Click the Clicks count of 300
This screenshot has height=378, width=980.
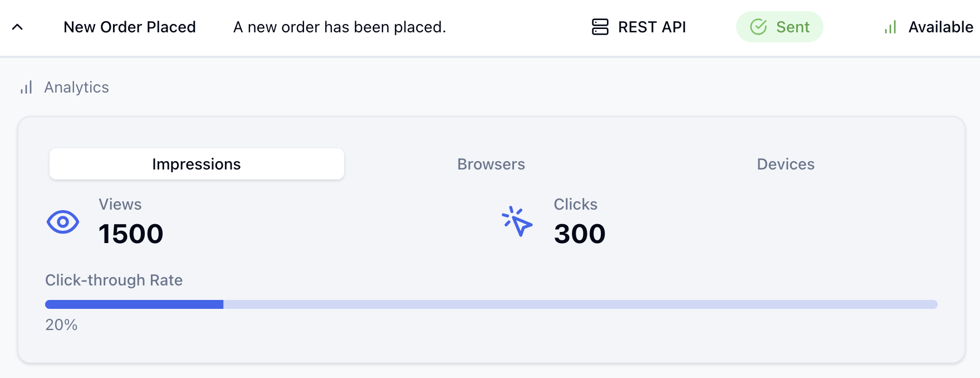pos(580,234)
